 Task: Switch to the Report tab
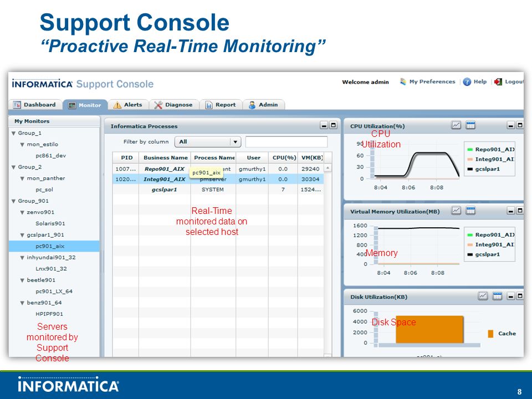tap(221, 105)
